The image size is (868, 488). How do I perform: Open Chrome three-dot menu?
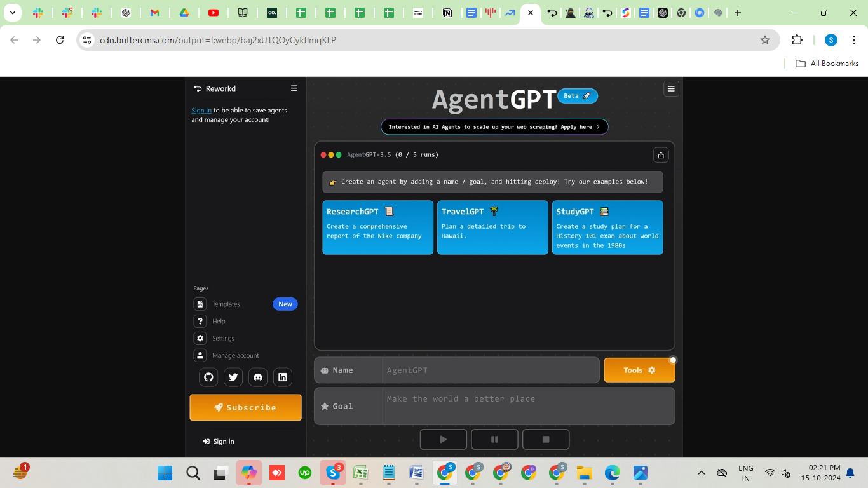(x=853, y=40)
